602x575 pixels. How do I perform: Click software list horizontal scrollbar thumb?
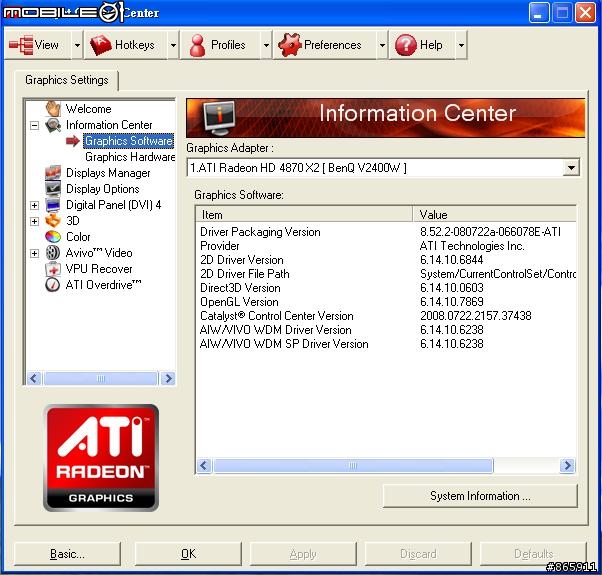point(353,466)
